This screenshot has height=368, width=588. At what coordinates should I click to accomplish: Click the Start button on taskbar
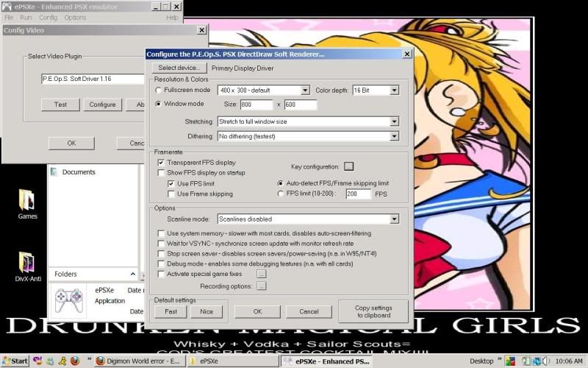15,361
